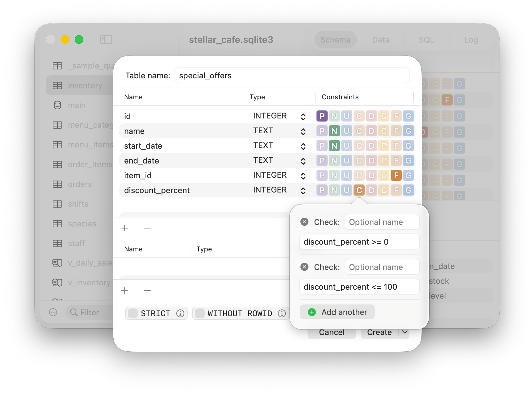
Task: Expand the Create button dropdown
Action: click(x=404, y=332)
